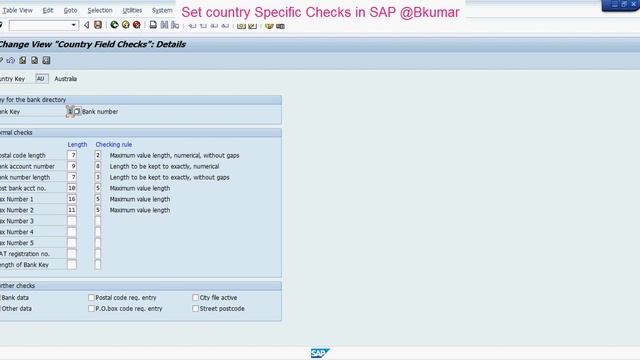Click Postal code length field

[72, 156]
